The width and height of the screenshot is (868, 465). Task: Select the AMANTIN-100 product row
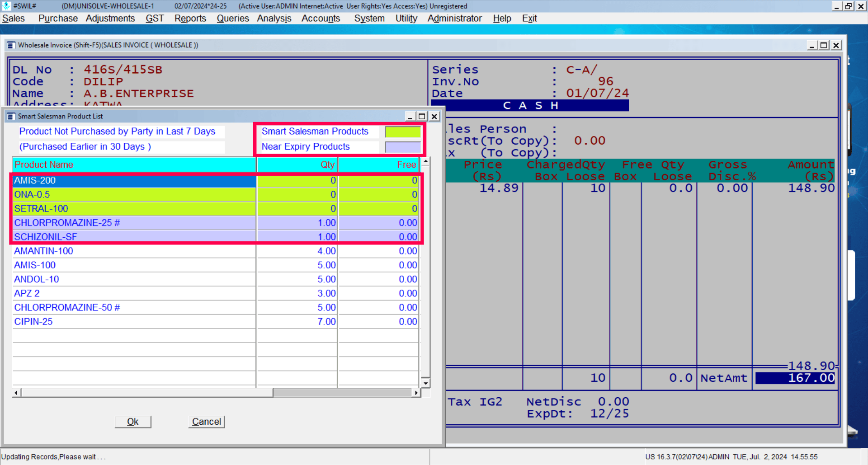click(215, 251)
